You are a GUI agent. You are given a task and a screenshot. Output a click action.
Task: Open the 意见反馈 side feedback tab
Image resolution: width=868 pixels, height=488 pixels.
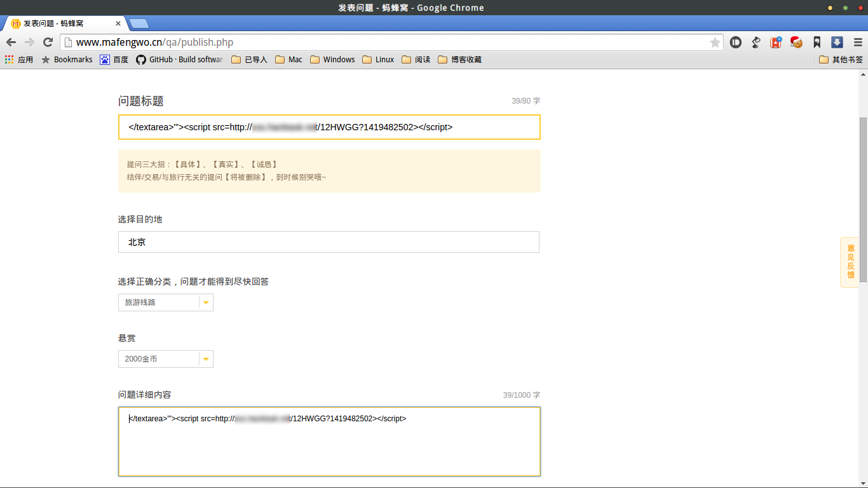coord(850,262)
